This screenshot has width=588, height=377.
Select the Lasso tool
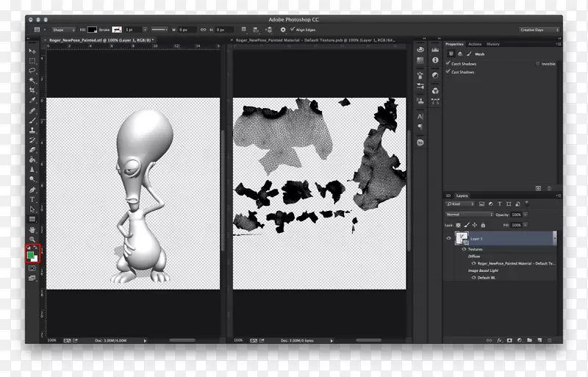pyautogui.click(x=32, y=71)
